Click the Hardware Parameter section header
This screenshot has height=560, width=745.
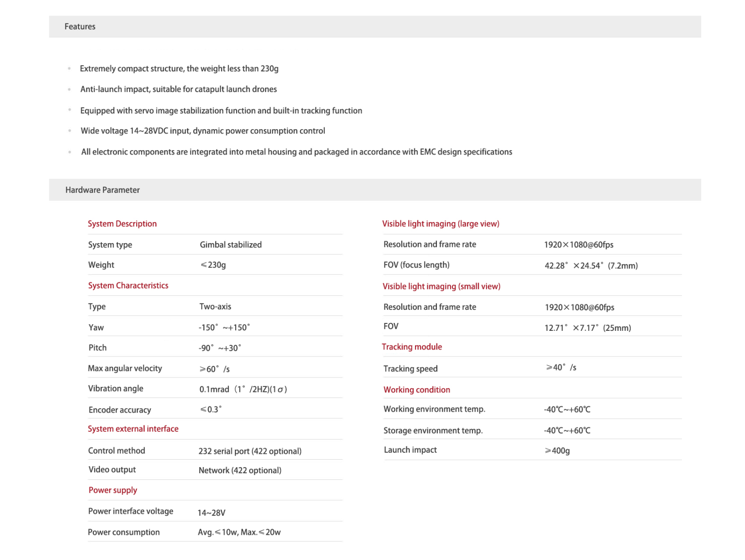pyautogui.click(x=375, y=190)
